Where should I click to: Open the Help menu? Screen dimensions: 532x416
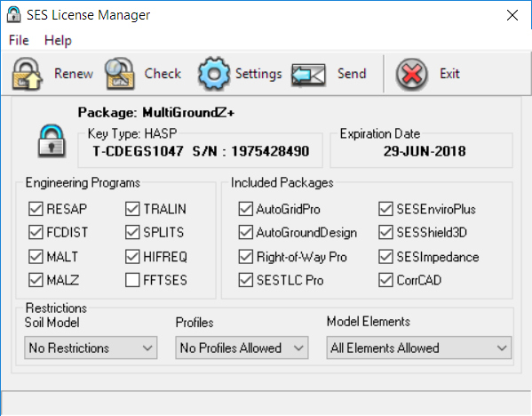click(x=58, y=40)
